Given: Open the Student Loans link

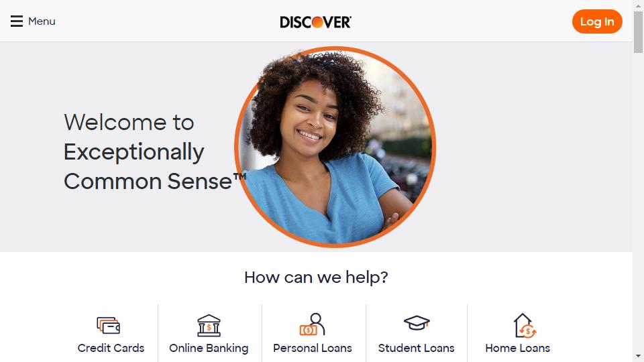Looking at the screenshot, I should [417, 348].
